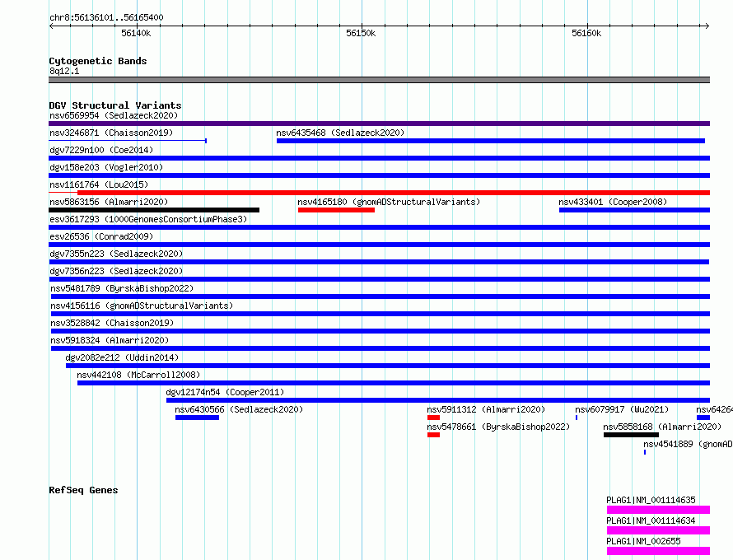The width and height of the screenshot is (733, 560).
Task: Open the PLAG1|NM_001114635 gene label
Action: [651, 500]
